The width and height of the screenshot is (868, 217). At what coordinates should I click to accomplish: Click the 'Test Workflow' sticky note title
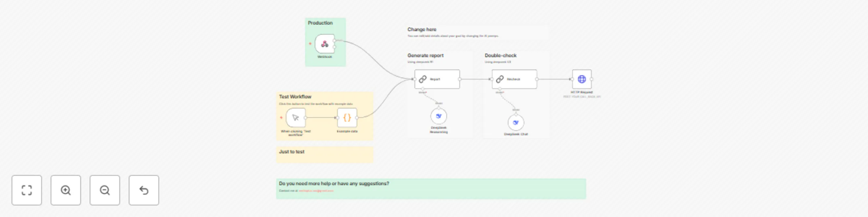pos(295,97)
